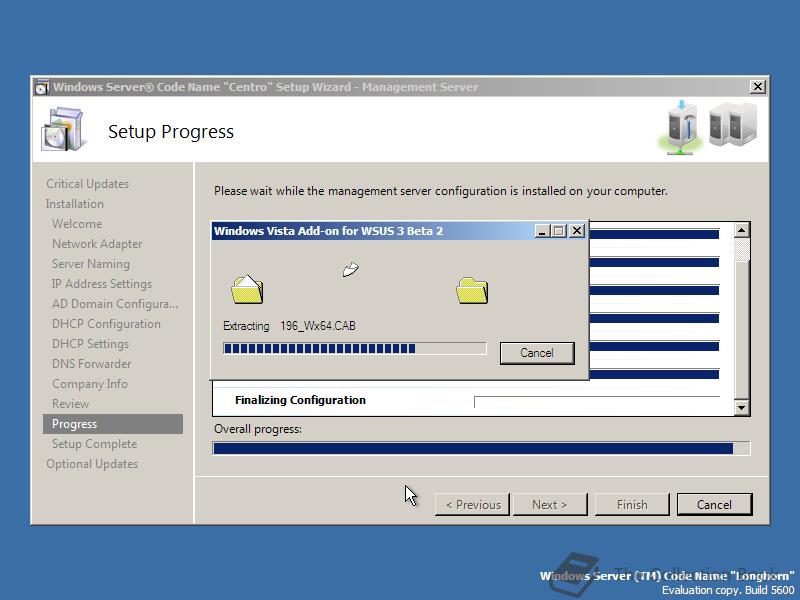Image resolution: width=800 pixels, height=600 pixels.
Task: Cancel the setup wizard
Action: point(714,505)
